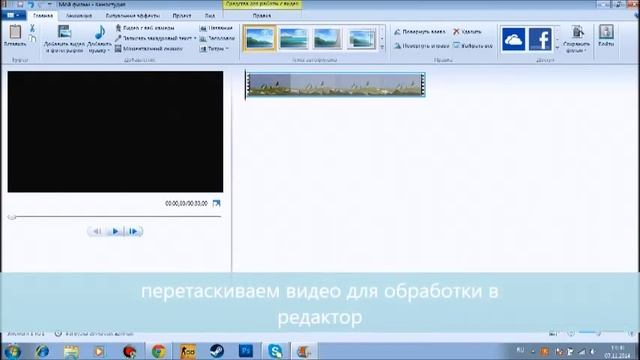This screenshot has height=360, width=640.
Task: Open Windows Explorer folder on taskbar
Action: click(x=71, y=351)
